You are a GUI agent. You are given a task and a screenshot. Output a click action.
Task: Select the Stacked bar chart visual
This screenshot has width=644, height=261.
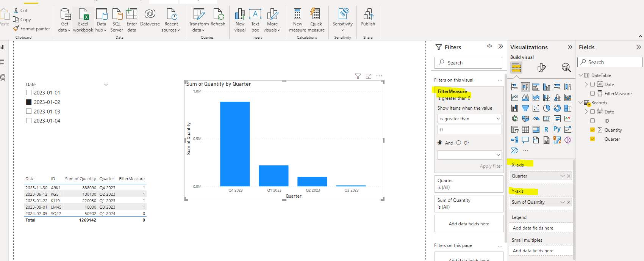[x=514, y=87]
